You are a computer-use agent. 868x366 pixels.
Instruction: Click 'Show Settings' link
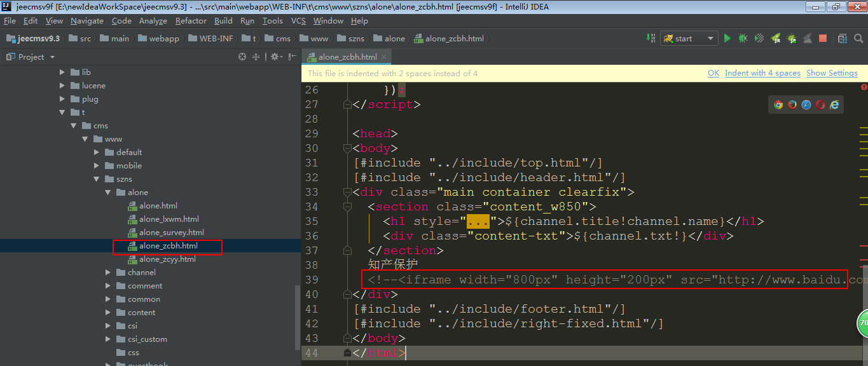pyautogui.click(x=832, y=73)
